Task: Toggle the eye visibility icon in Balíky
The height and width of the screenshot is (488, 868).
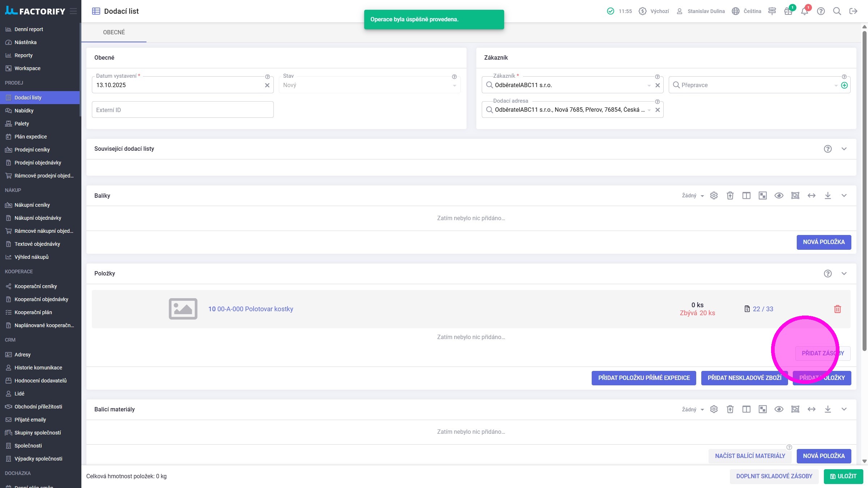Action: (x=779, y=196)
